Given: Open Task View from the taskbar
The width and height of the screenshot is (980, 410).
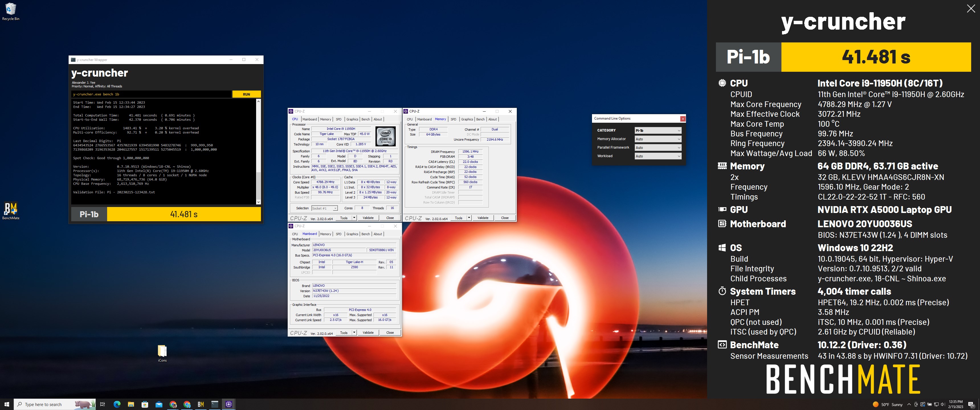Looking at the screenshot, I should 102,404.
